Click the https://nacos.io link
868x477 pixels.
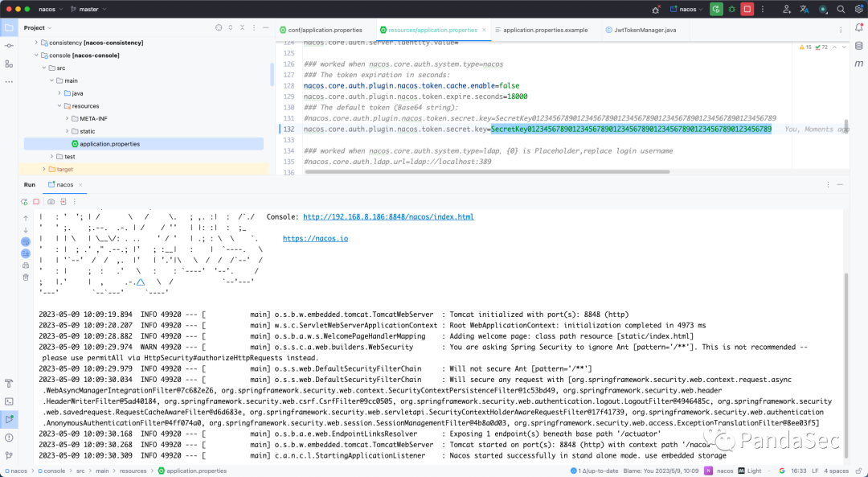pyautogui.click(x=315, y=238)
